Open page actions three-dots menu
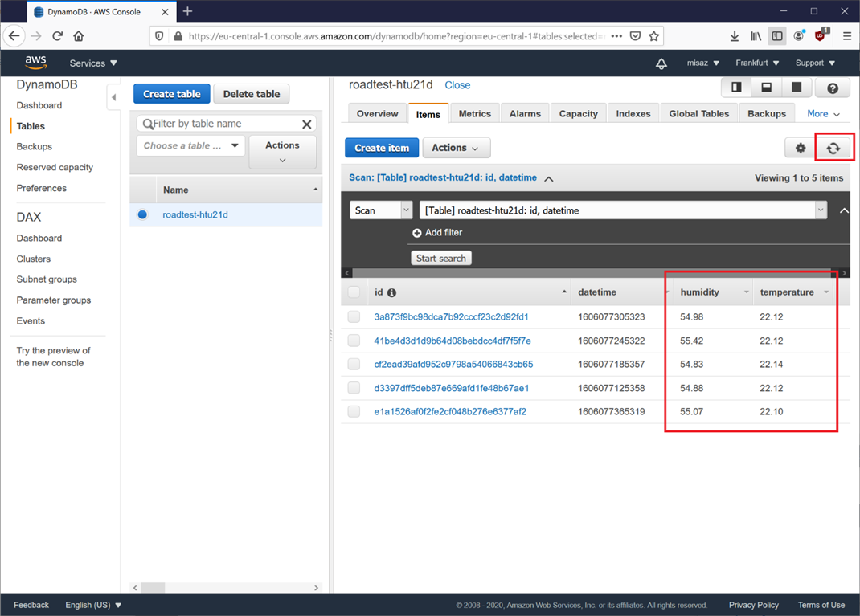860x616 pixels. [x=616, y=36]
